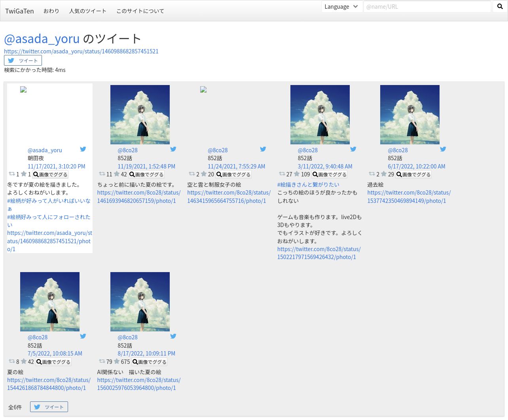Screen dimensions: 508x420
Task: Open the photo link ending 1537742350469894149/photo/1
Action: [409, 197]
